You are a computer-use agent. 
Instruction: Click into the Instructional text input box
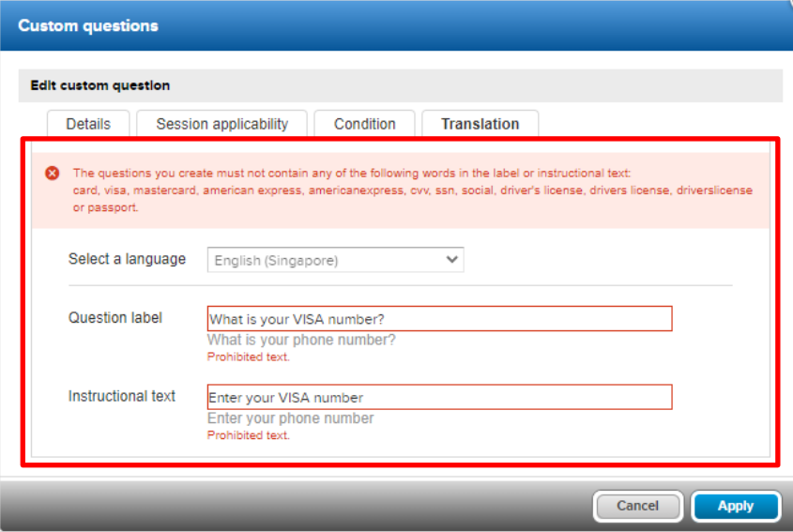coord(439,397)
